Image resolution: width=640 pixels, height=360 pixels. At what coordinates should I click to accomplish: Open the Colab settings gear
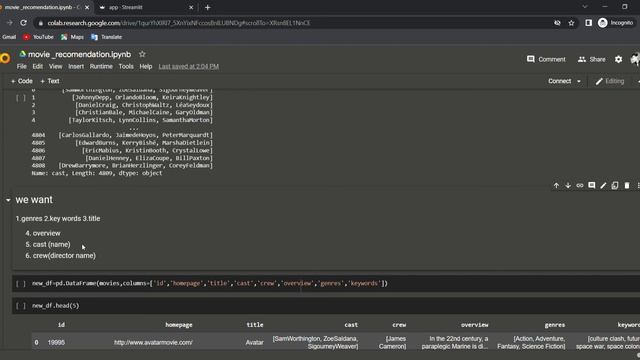[x=618, y=59]
